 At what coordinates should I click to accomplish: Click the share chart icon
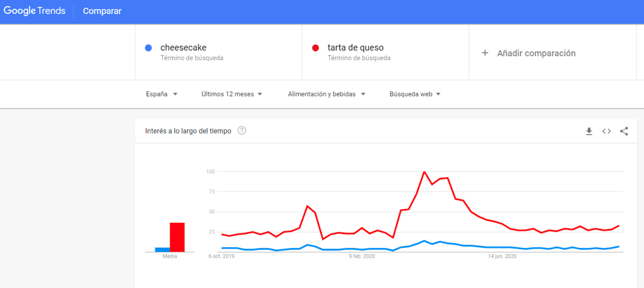click(624, 131)
